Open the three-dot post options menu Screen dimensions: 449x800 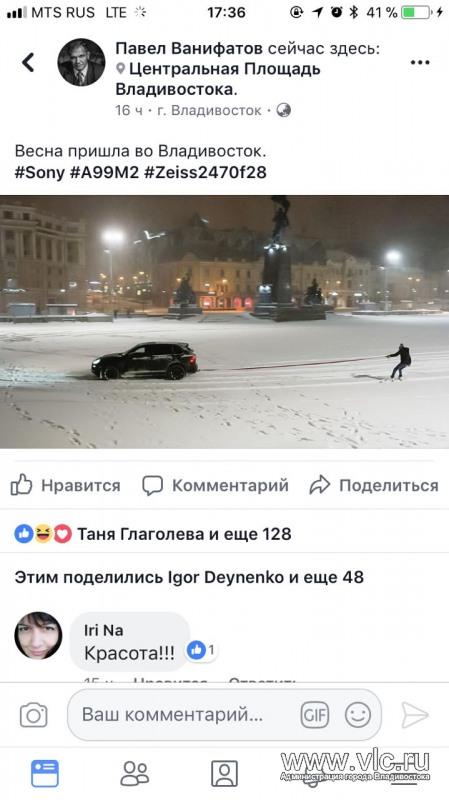pyautogui.click(x=420, y=62)
